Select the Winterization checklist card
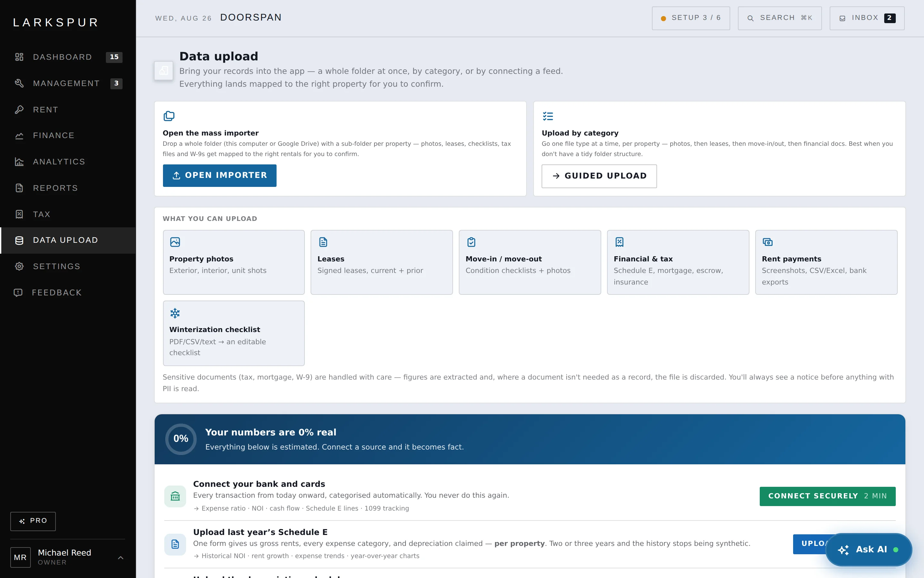The image size is (924, 578). (x=234, y=333)
